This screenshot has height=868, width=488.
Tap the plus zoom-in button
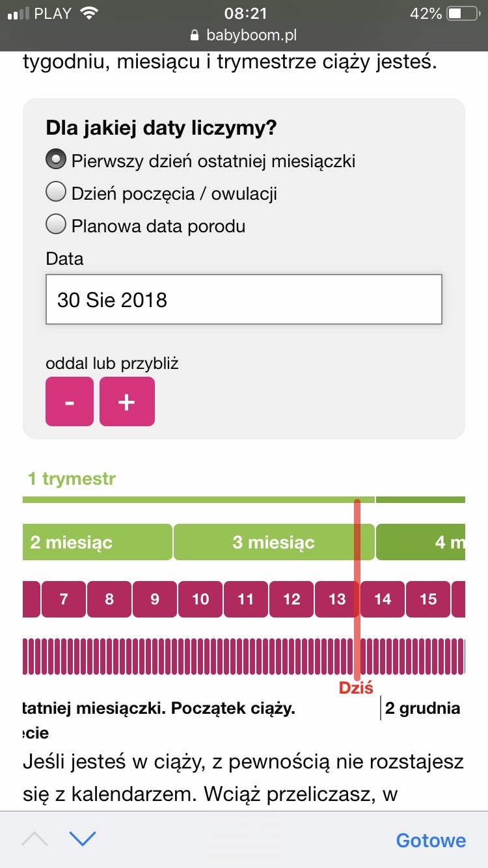pyautogui.click(x=127, y=401)
